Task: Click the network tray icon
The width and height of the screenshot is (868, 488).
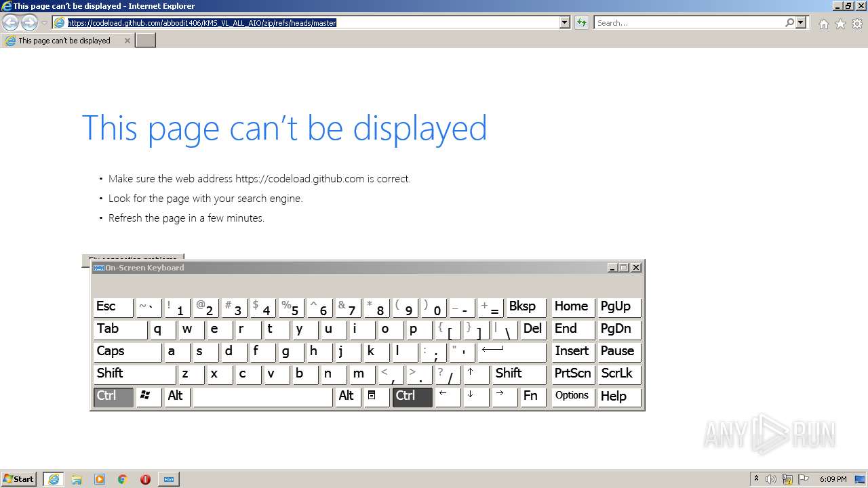Action: coord(787,479)
